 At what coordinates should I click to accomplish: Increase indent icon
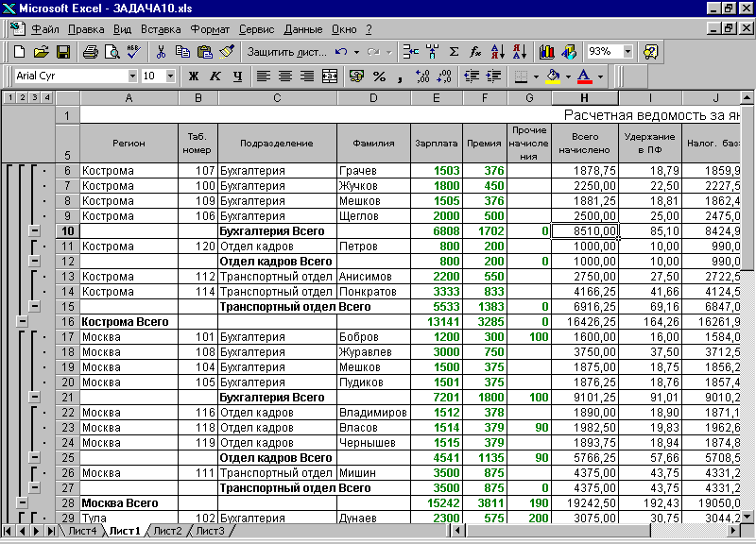coord(493,76)
